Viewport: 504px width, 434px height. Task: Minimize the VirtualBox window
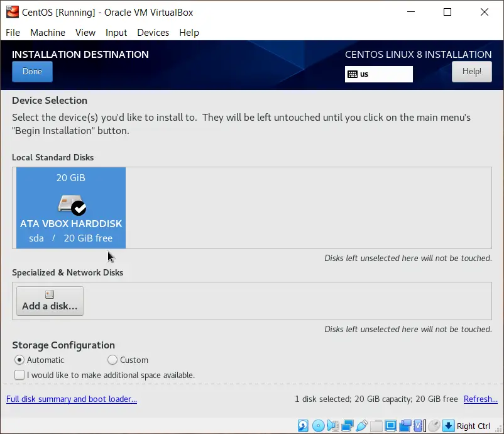[411, 12]
